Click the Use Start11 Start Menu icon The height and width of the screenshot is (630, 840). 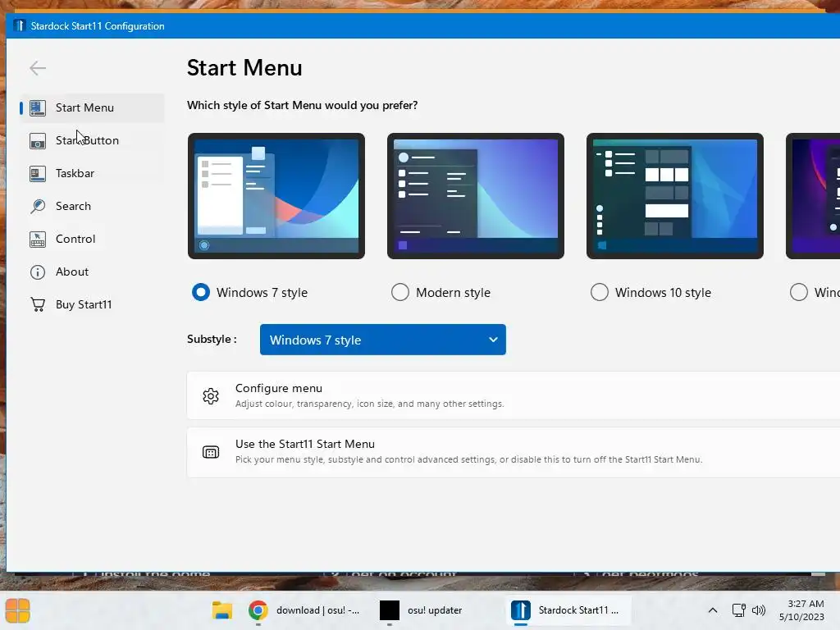click(x=211, y=452)
